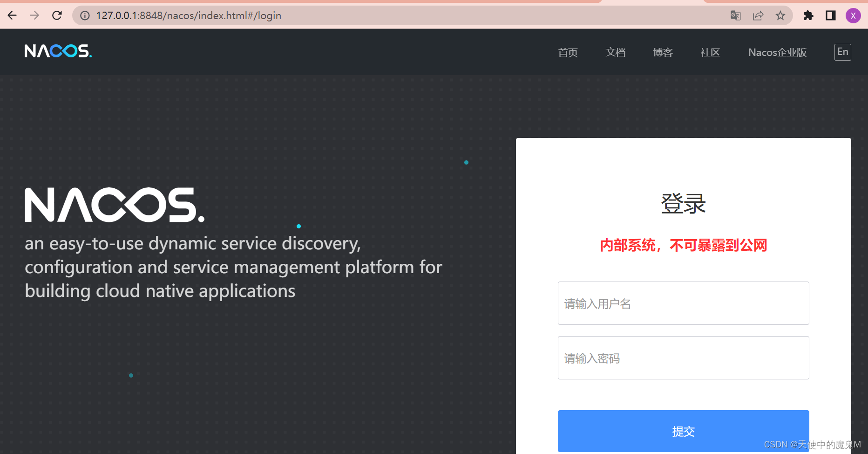Screen dimensions: 868x454
Task: Reload the page with refresh icon
Action: 57,15
